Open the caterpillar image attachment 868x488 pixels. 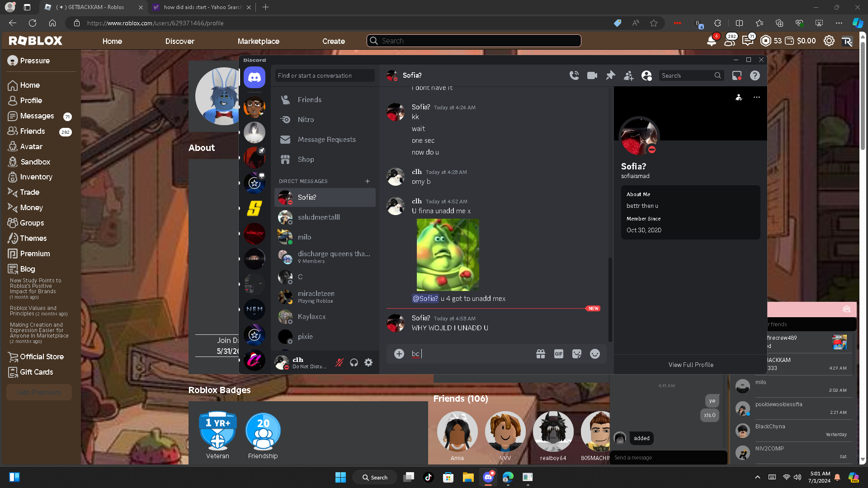(448, 255)
